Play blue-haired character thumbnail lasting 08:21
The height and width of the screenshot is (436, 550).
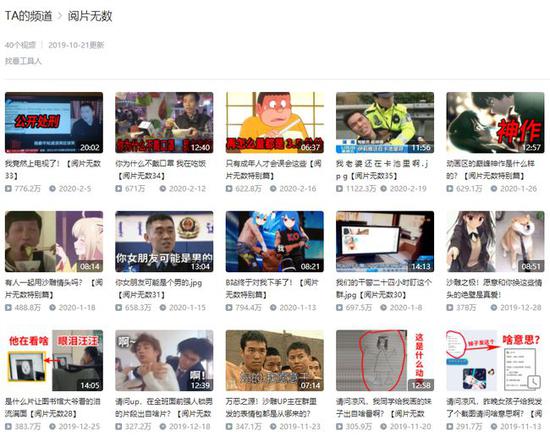[x=275, y=241]
